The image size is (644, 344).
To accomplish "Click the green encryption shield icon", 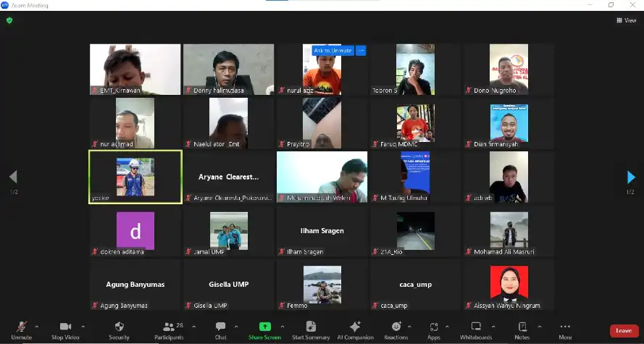I will tap(9, 20).
